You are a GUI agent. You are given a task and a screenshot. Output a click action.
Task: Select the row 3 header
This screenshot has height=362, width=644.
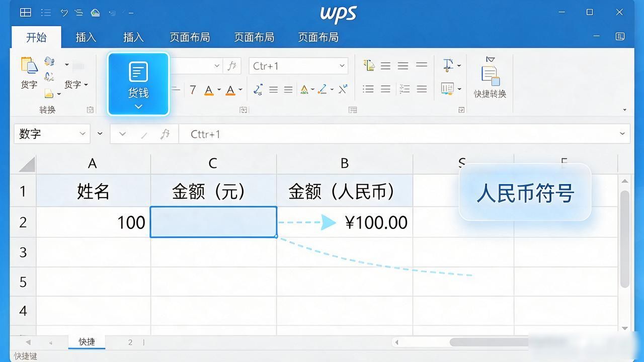click(x=23, y=252)
